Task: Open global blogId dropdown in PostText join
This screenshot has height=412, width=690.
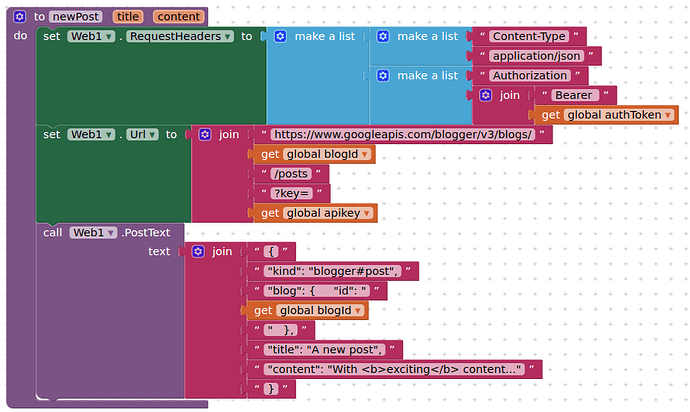Action: click(x=320, y=310)
